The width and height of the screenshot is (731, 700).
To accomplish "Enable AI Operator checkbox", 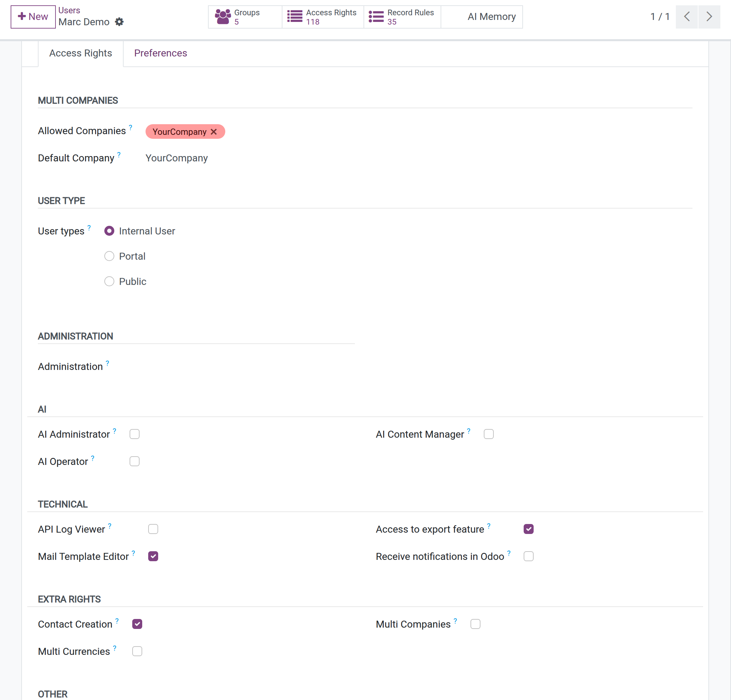I will 135,462.
